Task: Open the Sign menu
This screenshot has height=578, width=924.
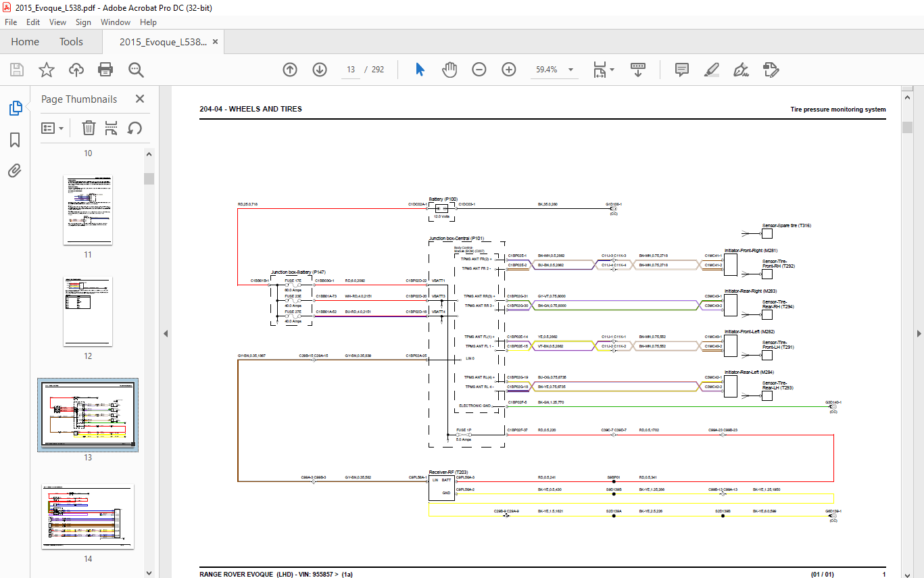Action: (x=83, y=22)
